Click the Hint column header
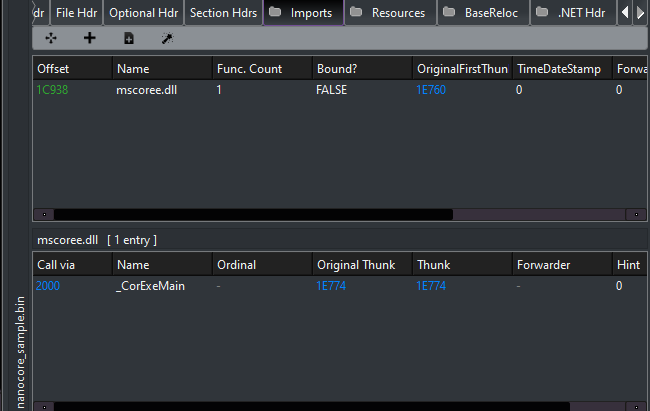The height and width of the screenshot is (411, 650). click(629, 265)
